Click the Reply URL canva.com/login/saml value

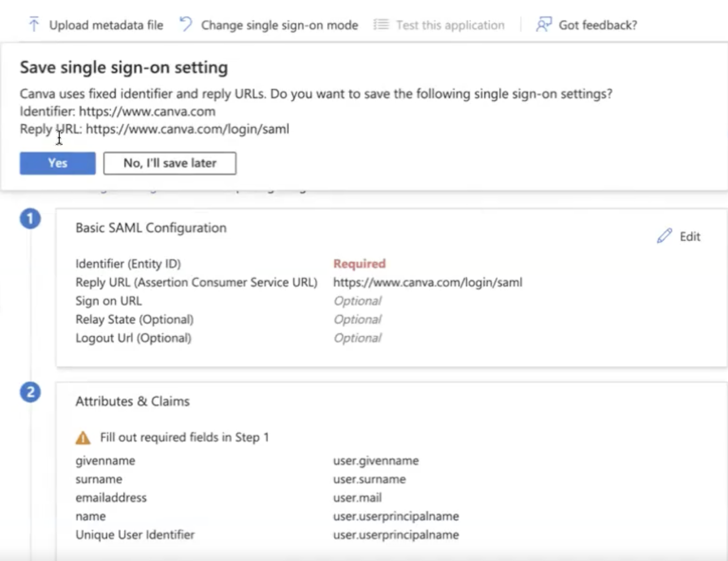427,282
